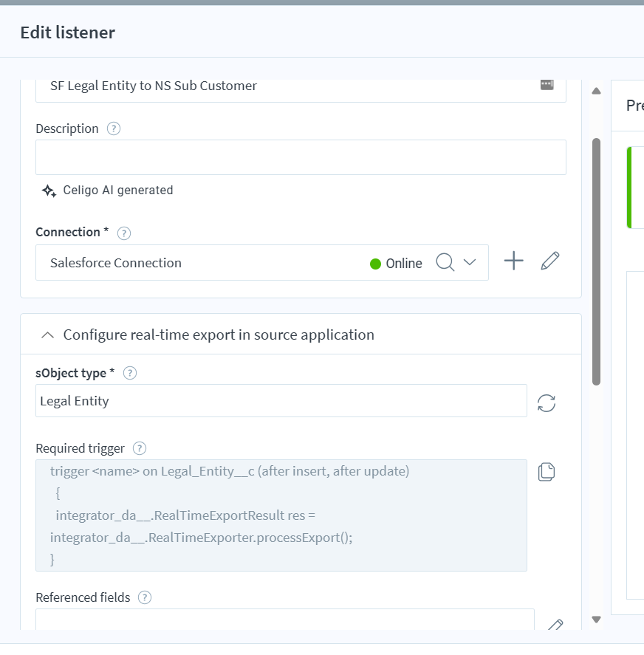Open help for sObject type
Screen dimensions: 644x655
click(130, 374)
